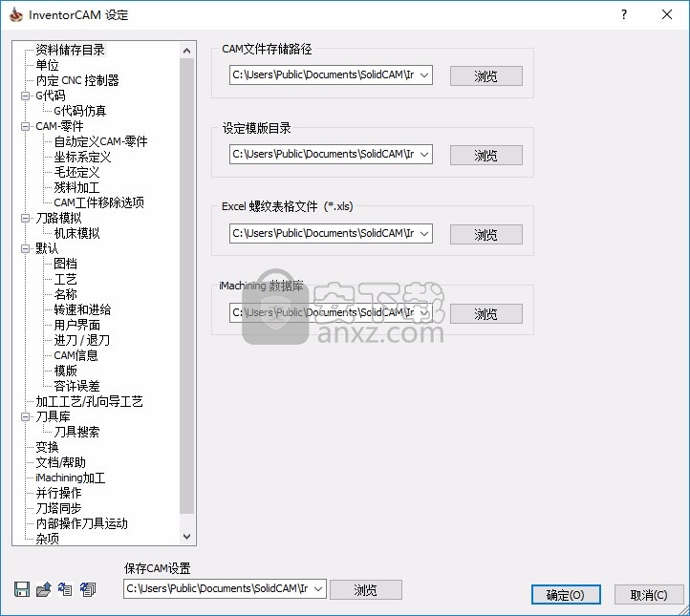Confirm with the 确定(O) button
The width and height of the screenshot is (690, 616).
tap(566, 595)
